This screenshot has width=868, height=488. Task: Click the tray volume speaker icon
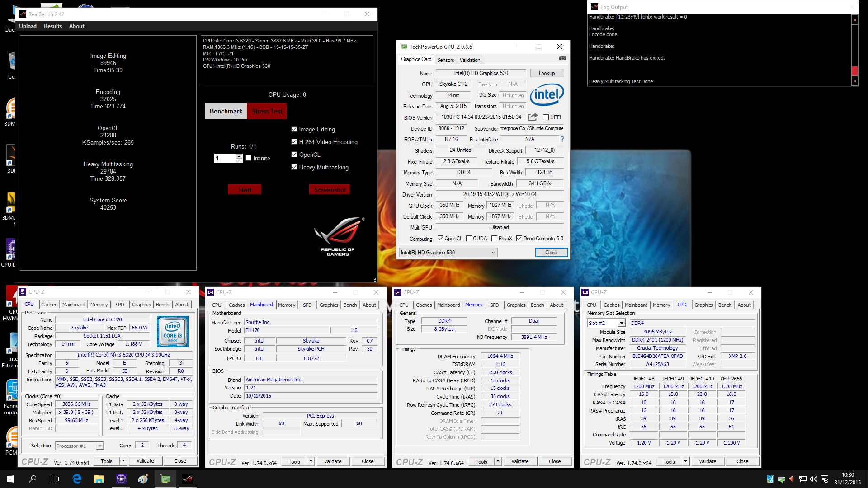click(x=813, y=479)
